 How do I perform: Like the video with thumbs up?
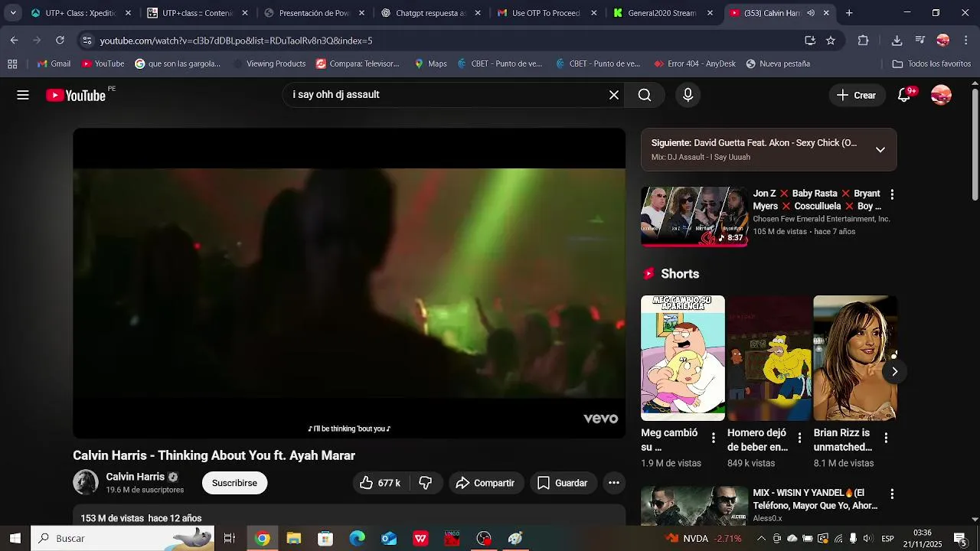pos(381,483)
